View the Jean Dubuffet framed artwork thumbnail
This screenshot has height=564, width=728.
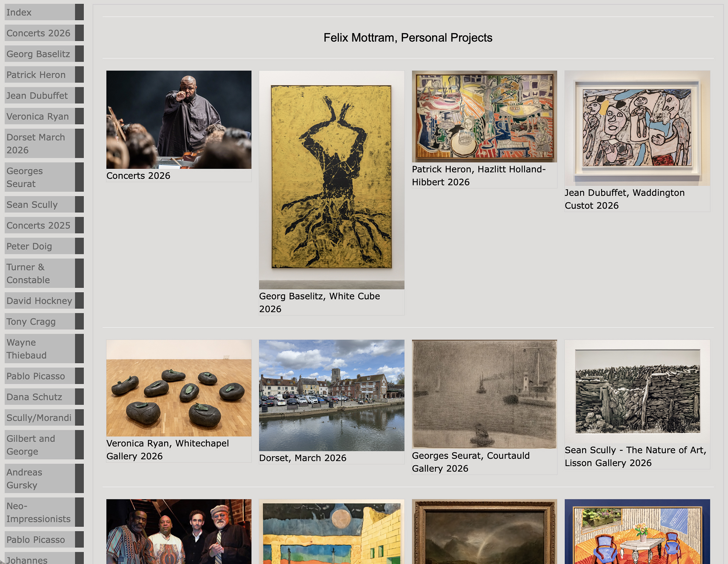click(637, 128)
